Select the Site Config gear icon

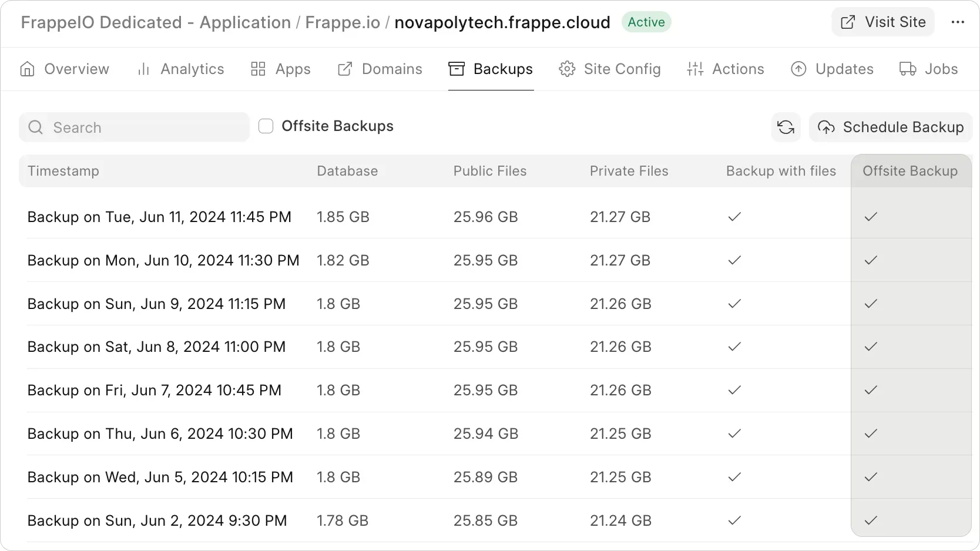(567, 69)
